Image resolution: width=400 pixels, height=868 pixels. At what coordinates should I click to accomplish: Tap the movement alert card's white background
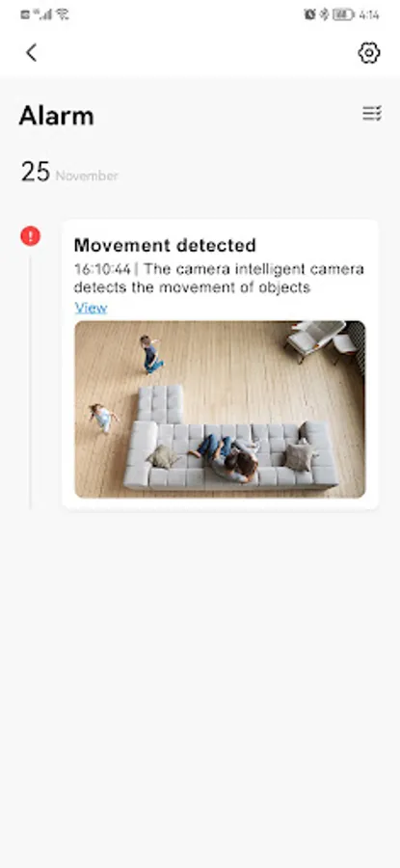[220, 365]
